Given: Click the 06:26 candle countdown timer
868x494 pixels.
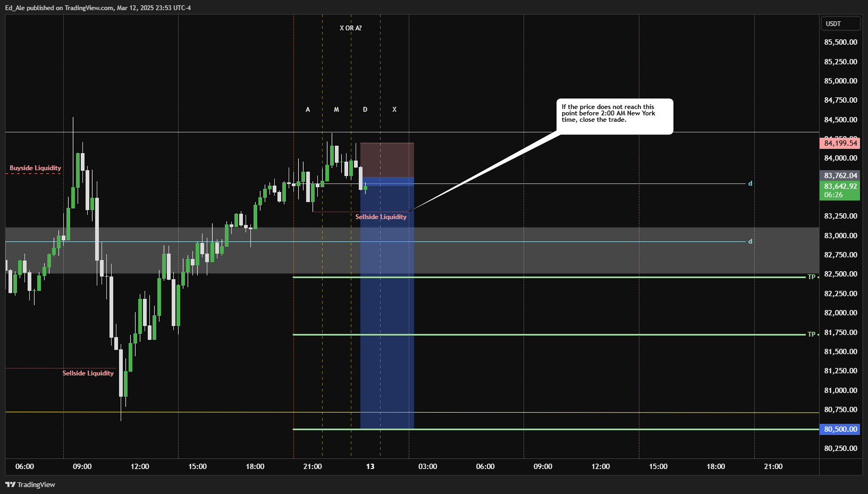Looking at the screenshot, I should (833, 195).
